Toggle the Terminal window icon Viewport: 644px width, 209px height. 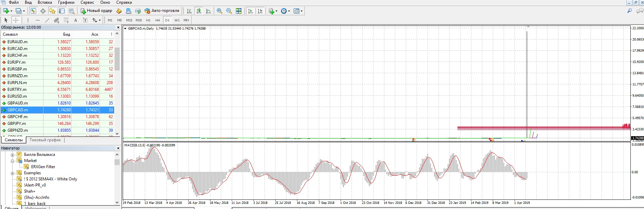pyautogui.click(x=62, y=11)
